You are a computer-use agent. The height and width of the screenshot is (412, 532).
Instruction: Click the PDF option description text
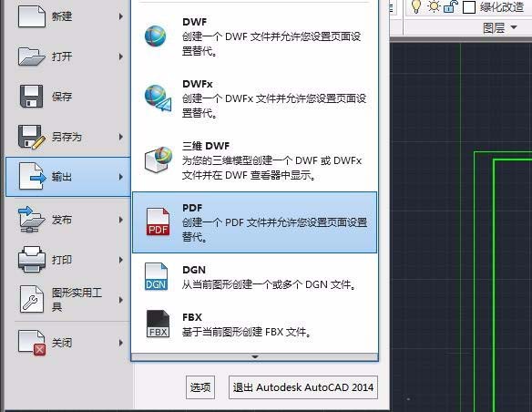point(274,230)
